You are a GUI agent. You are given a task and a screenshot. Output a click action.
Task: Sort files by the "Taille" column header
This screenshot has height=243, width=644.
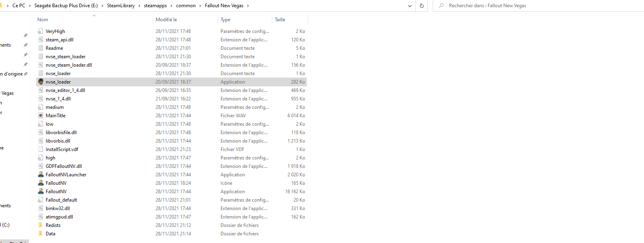tap(280, 20)
